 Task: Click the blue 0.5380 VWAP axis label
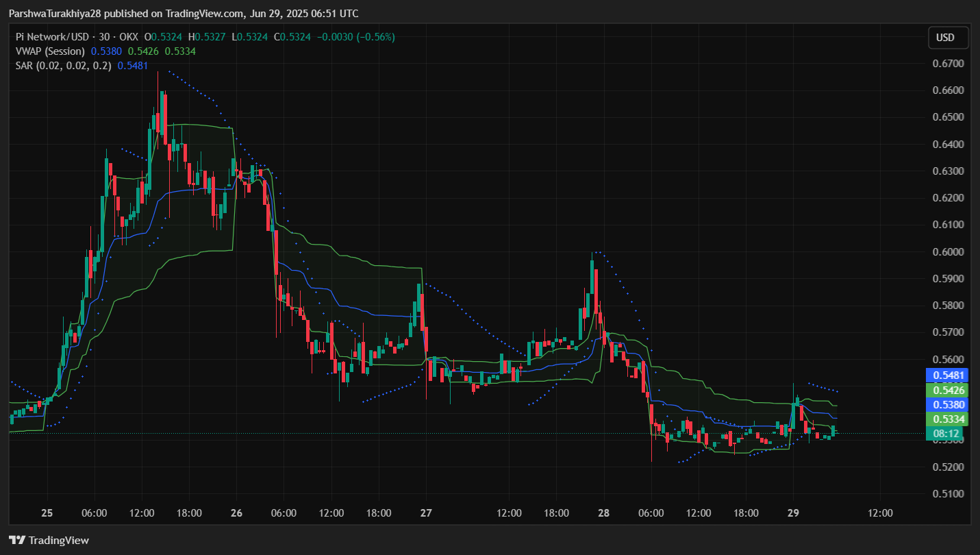(946, 405)
